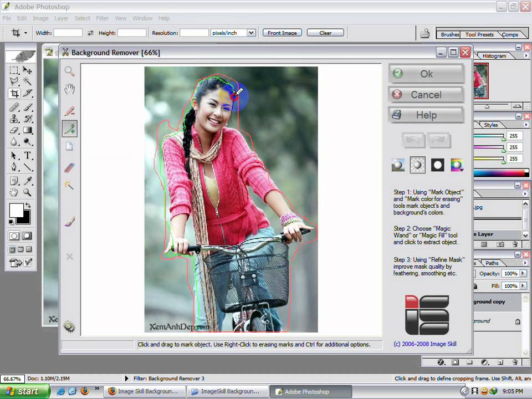The height and width of the screenshot is (399, 532).
Task: Open the Styles panel flyout menu arrow
Action: pyautogui.click(x=526, y=125)
